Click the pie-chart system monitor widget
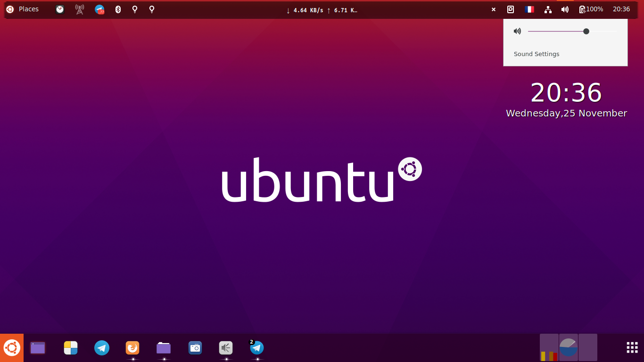 569,347
